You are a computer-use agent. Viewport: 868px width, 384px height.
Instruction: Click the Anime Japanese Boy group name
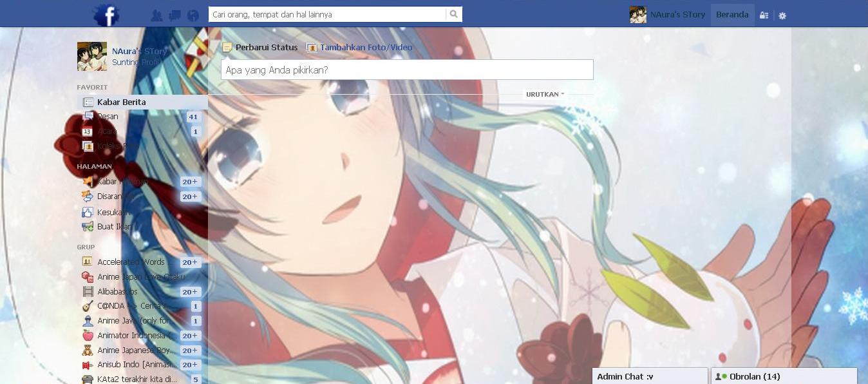click(137, 350)
